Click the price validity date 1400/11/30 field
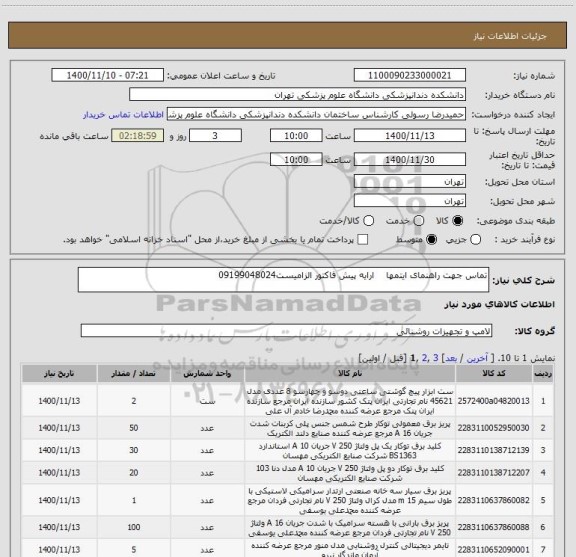Screen dimensions: 576x557 pos(410,159)
